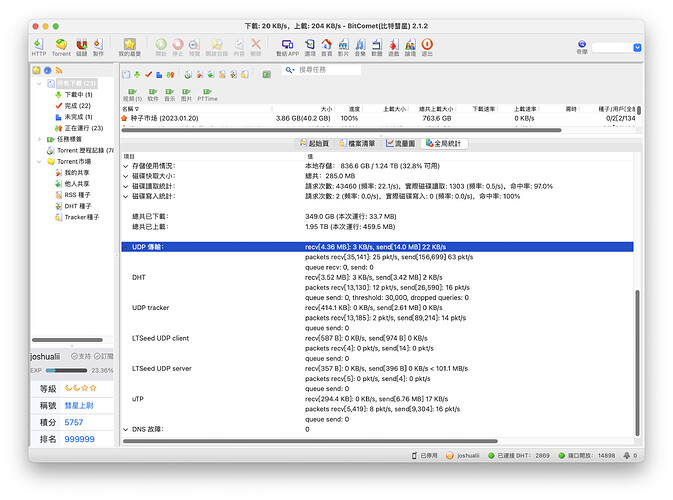Click the red checkmark completed filter icon
673x500 pixels.
[x=149, y=75]
